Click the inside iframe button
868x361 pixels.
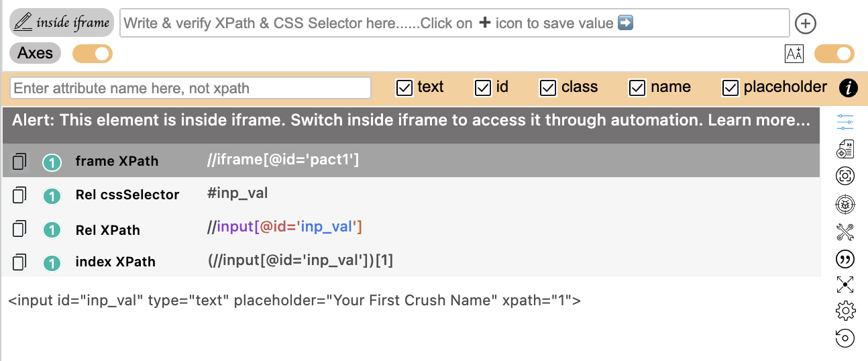[x=61, y=23]
